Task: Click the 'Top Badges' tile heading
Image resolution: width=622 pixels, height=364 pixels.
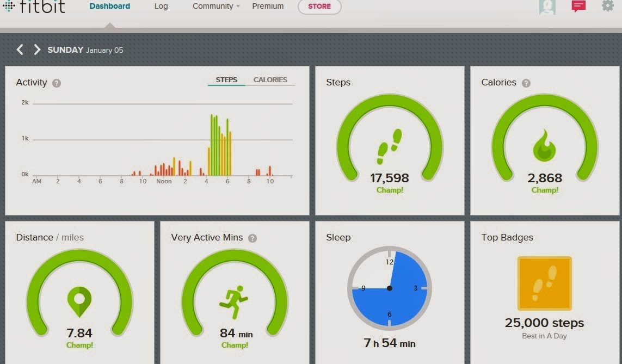Action: point(507,238)
